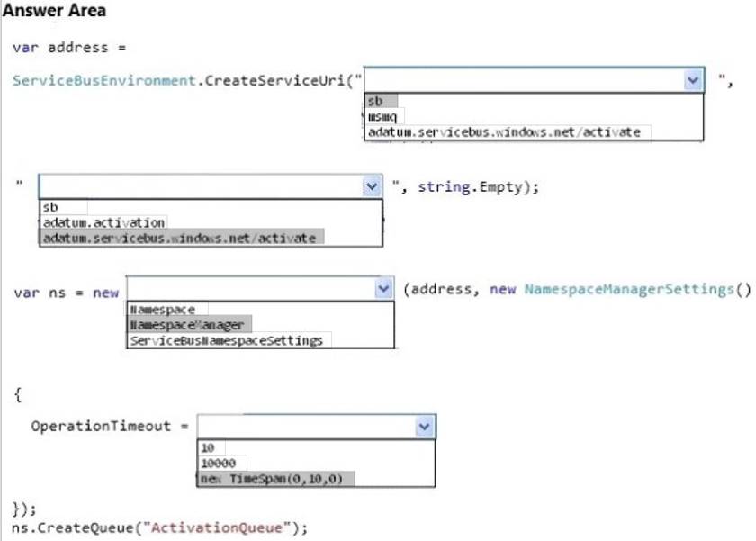This screenshot has height=541, width=756.
Task: Select 'sb' in the list before string.Empty
Action: [50, 206]
